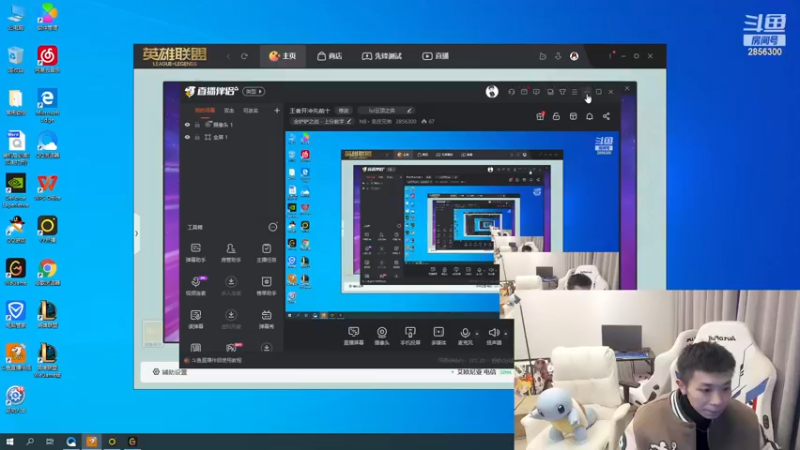
Task: Toggle visibility of the 摄像头 1 source
Action: [x=187, y=124]
